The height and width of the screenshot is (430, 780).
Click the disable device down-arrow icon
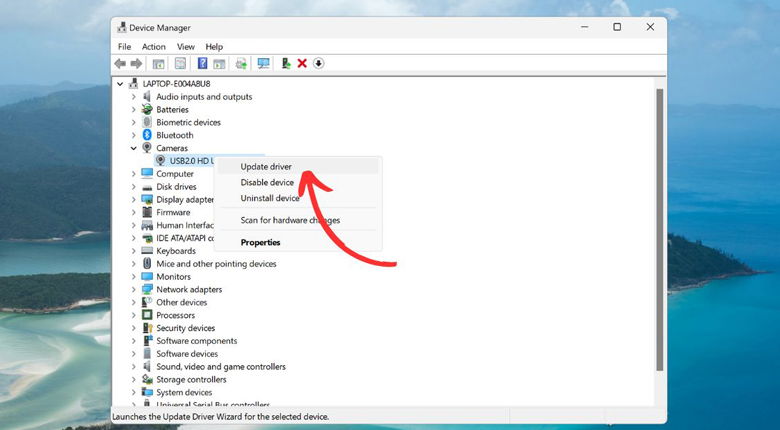coord(319,63)
